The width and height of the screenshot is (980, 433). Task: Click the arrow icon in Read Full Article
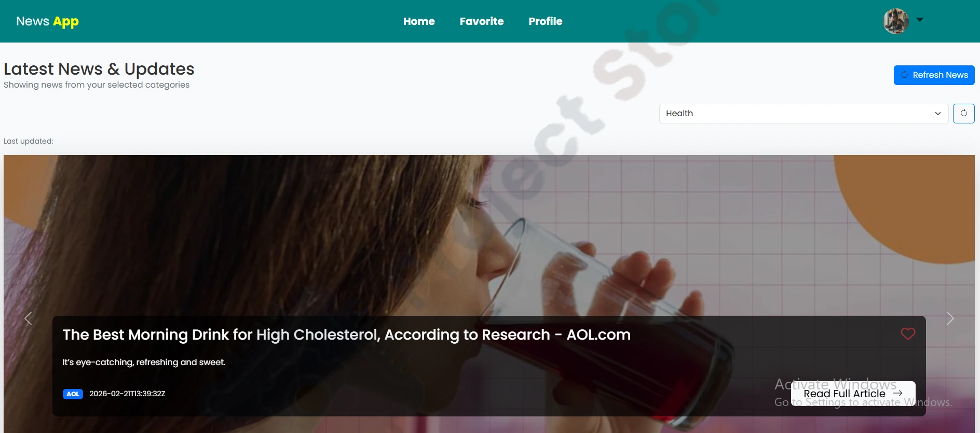point(898,394)
